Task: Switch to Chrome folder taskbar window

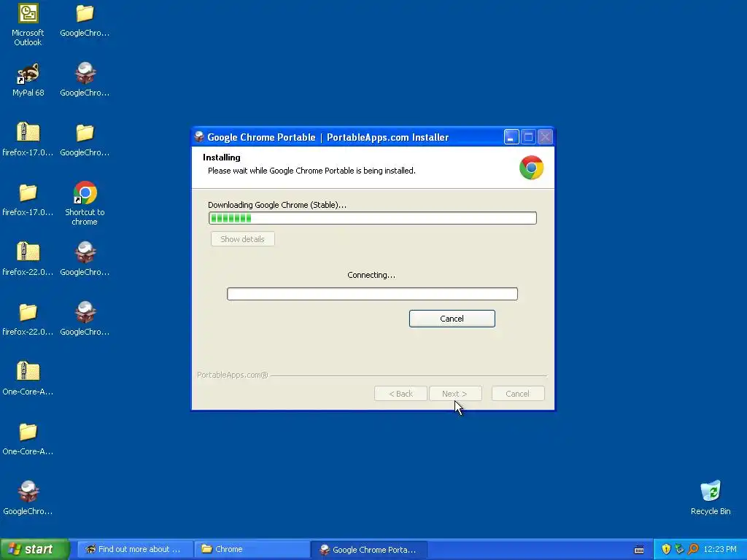Action: pyautogui.click(x=252, y=549)
